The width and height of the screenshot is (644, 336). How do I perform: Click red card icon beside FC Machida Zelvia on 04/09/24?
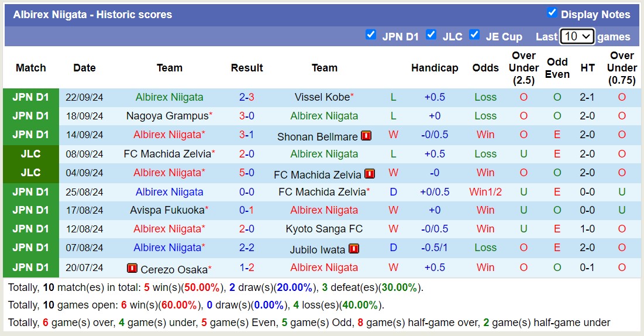coord(370,174)
